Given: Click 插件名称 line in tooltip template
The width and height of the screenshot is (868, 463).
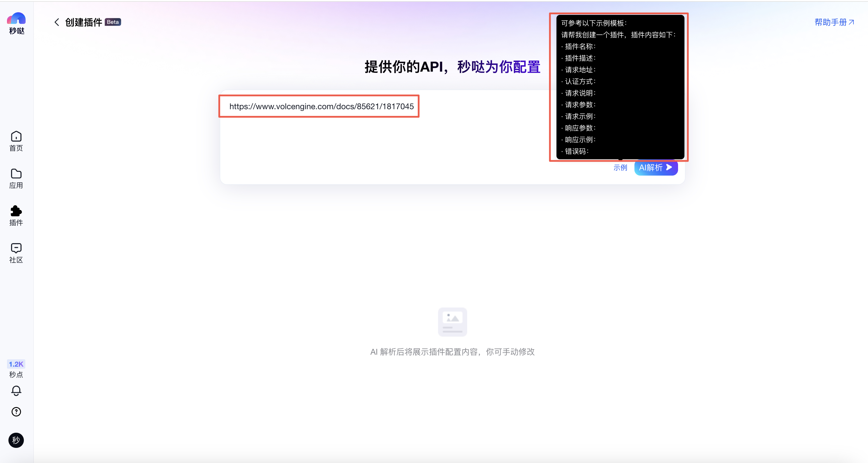Looking at the screenshot, I should 579,47.
